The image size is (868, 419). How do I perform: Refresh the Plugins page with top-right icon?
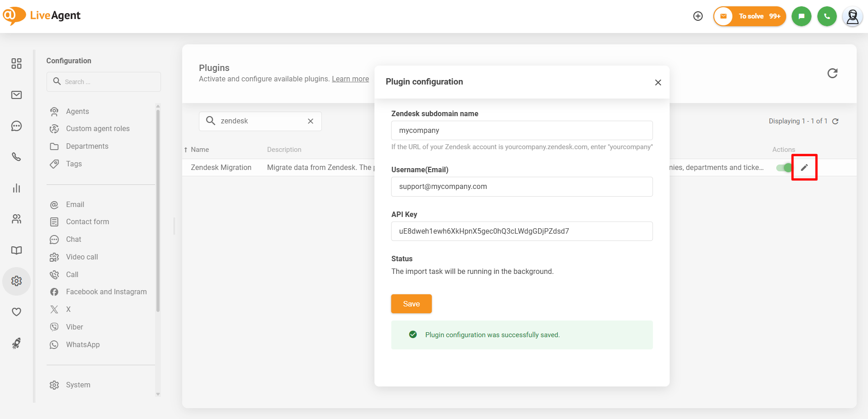pyautogui.click(x=832, y=73)
